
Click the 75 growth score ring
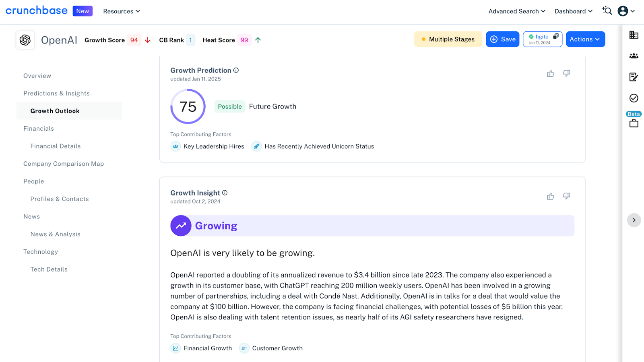coord(188,107)
